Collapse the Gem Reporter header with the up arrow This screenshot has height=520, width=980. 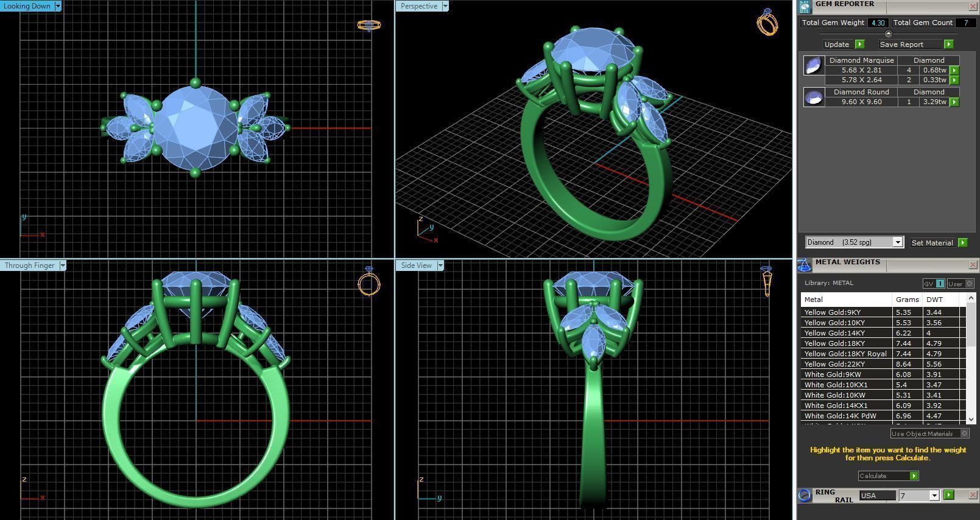pyautogui.click(x=888, y=33)
